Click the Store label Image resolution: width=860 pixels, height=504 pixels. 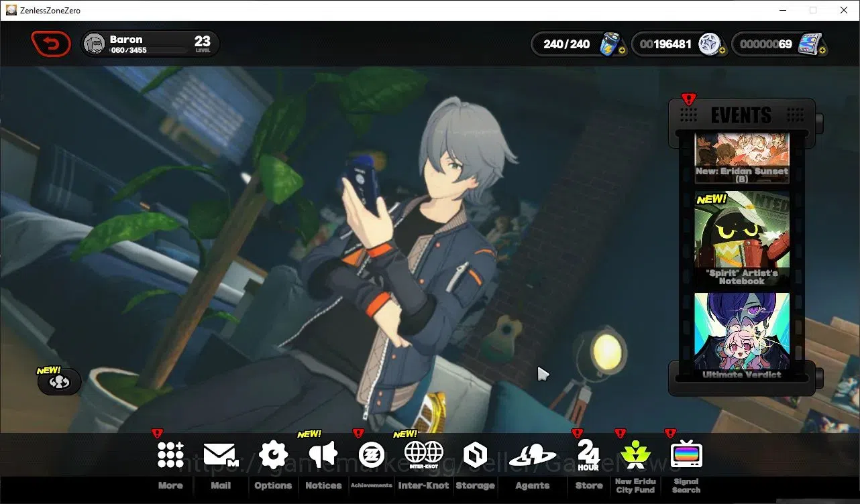pos(589,486)
